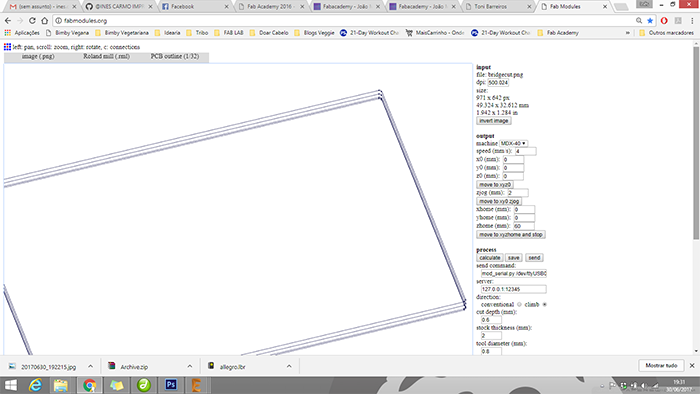Switch to the Gmail (sem assunto) tab
The image size is (700, 394).
(42, 7)
